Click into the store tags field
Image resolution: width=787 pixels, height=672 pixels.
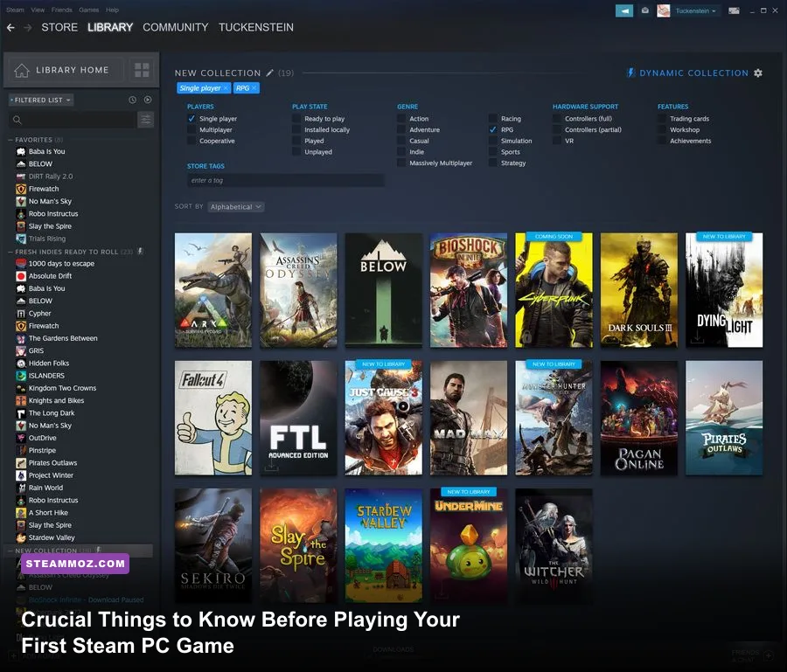pos(286,181)
